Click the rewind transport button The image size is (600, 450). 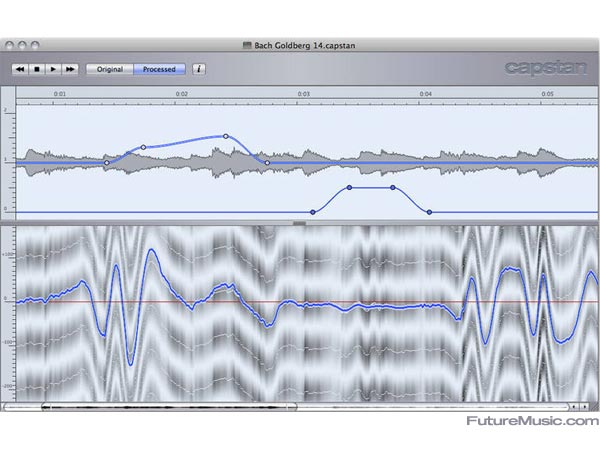click(20, 69)
